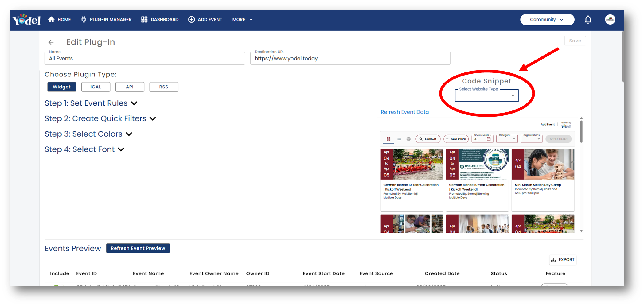Select the API plugin type
Viewport: 644px width, 306px height.
[x=130, y=87]
